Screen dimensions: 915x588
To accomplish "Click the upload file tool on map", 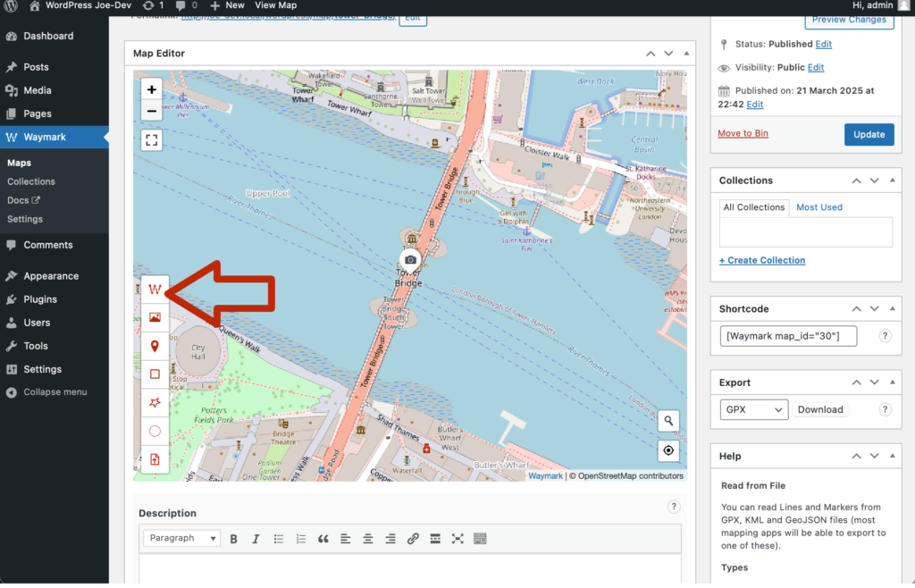I will coord(155,459).
